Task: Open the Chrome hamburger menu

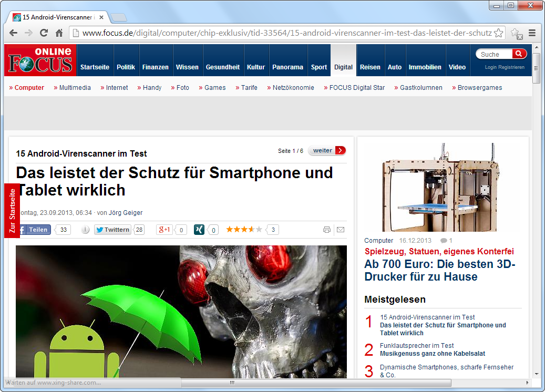Action: click(532, 33)
